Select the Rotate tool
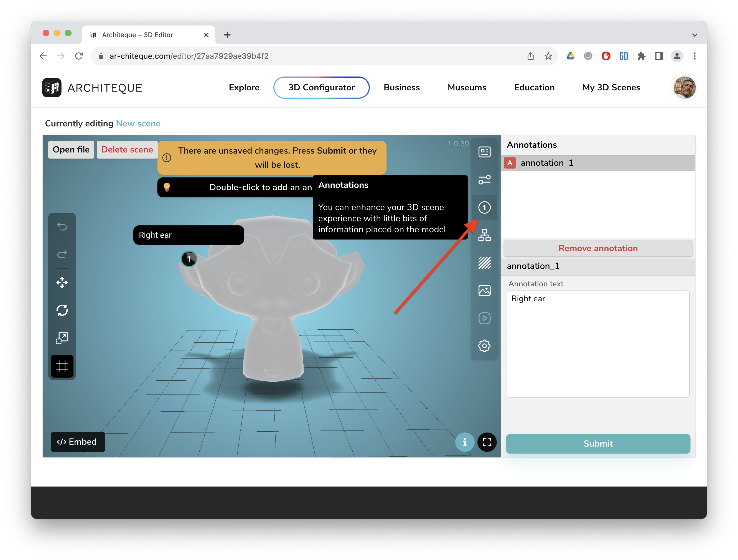Screen dimensions: 738x560 62,310
